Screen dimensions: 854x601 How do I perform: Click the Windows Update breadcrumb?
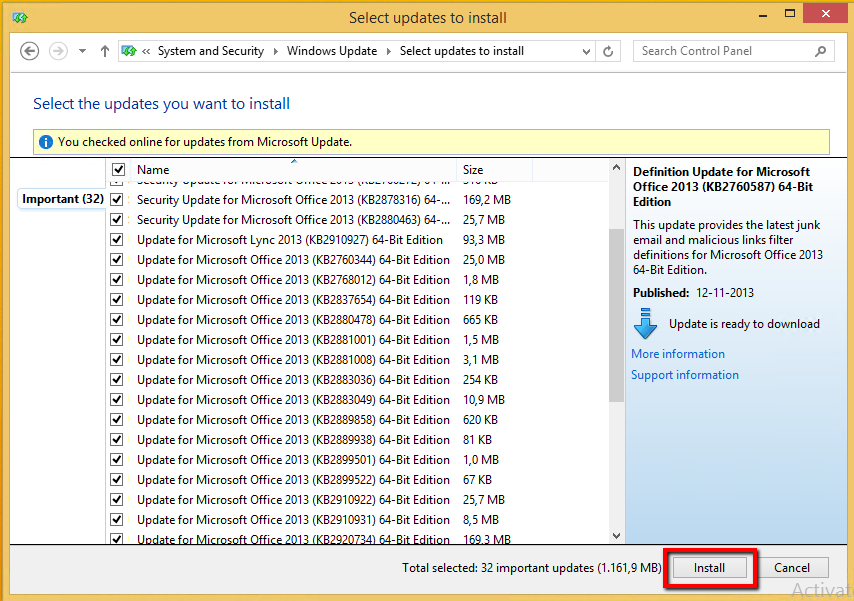(331, 51)
